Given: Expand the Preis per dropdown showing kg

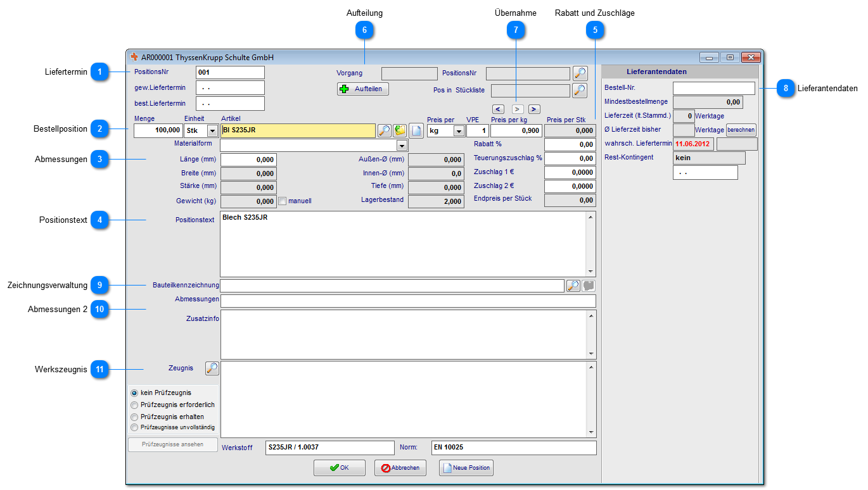Looking at the screenshot, I should (x=459, y=131).
